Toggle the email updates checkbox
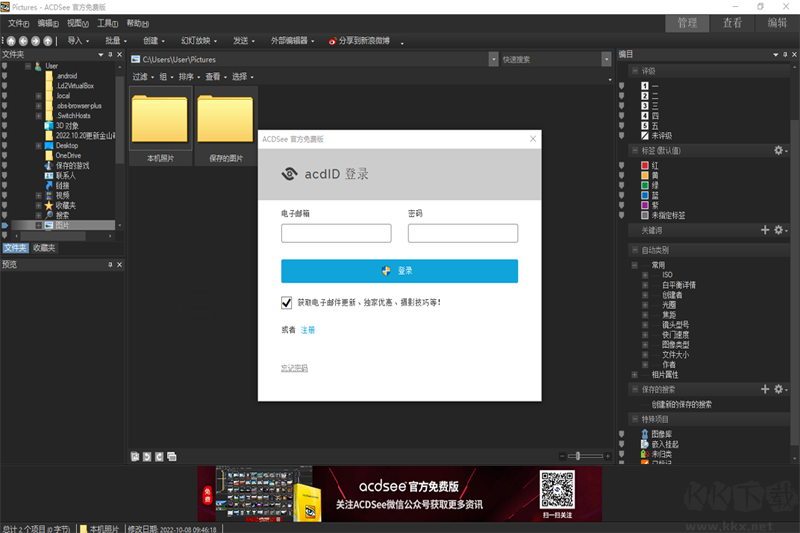The image size is (800, 533). click(288, 301)
